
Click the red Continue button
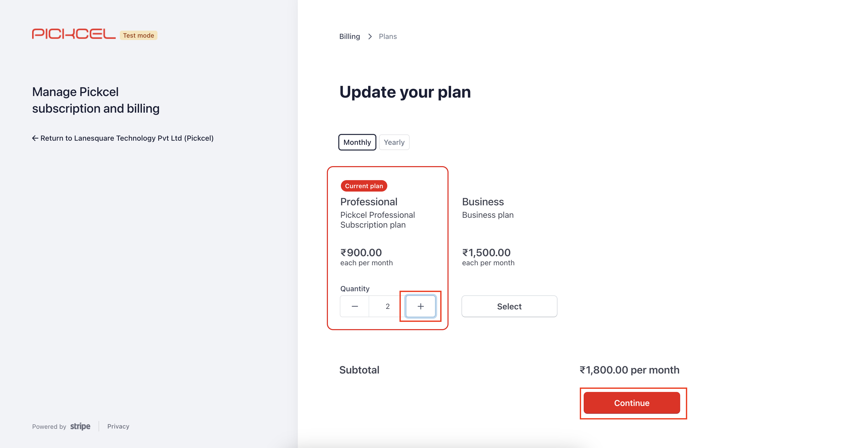pos(632,403)
